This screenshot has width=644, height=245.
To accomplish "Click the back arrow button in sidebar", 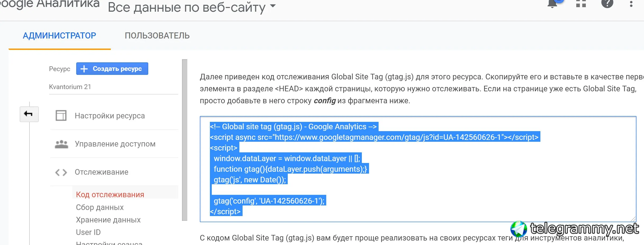I will (29, 114).
